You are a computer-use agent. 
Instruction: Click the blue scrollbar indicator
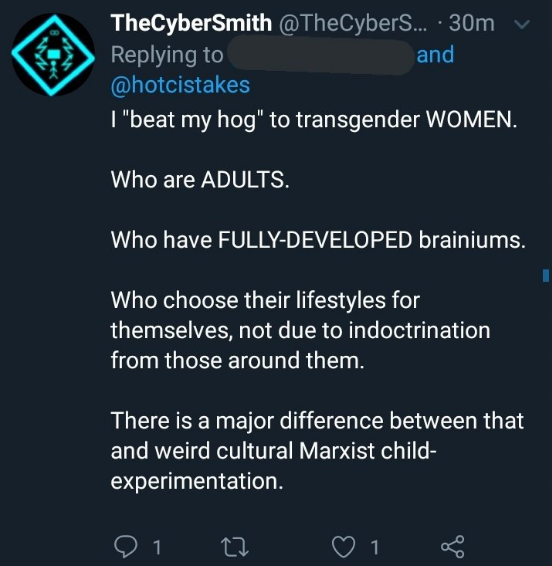click(x=546, y=275)
